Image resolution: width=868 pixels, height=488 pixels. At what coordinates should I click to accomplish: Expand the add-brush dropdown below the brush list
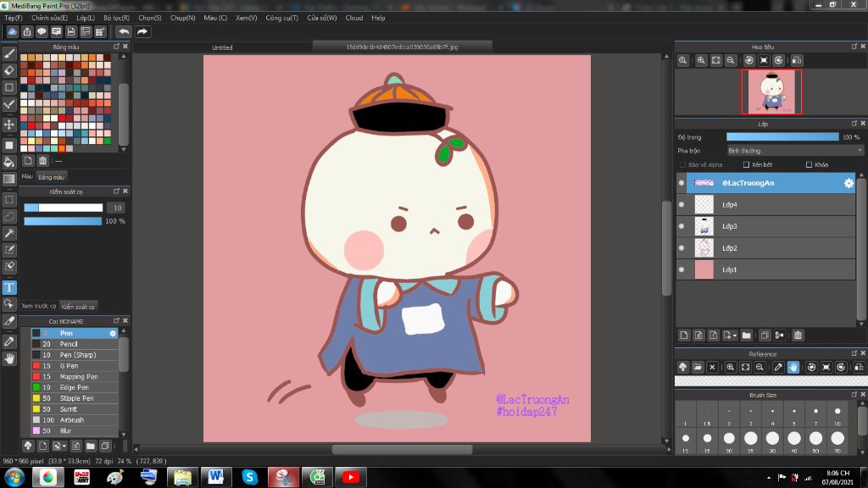58,446
